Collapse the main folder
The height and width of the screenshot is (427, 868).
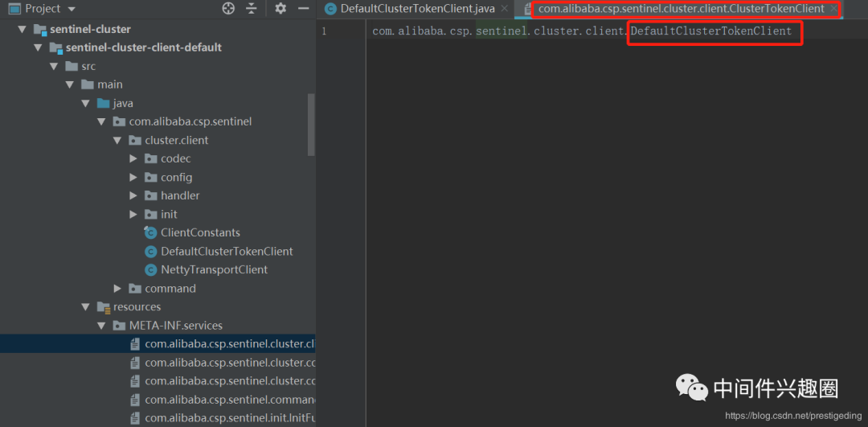70,84
